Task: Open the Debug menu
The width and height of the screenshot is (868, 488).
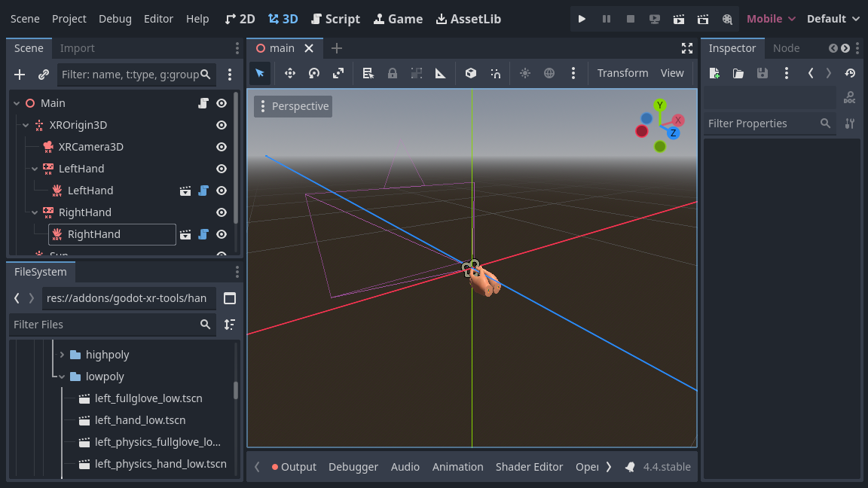Action: coord(115,19)
